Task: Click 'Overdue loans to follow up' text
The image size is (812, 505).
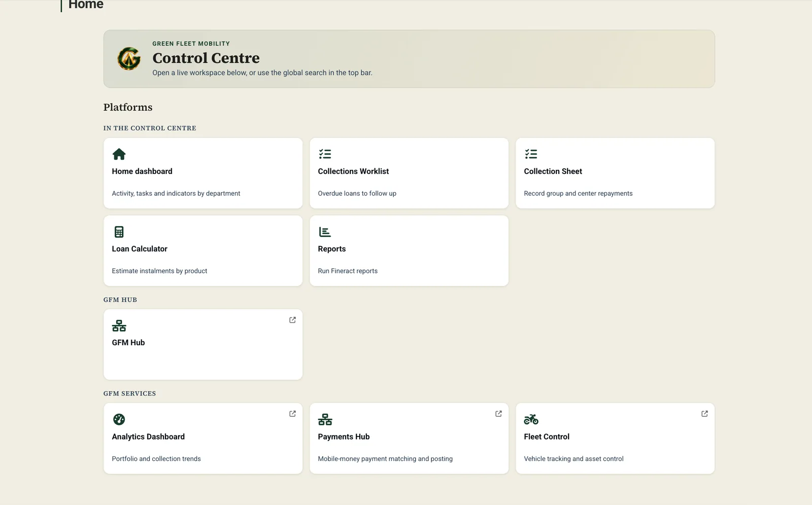Action: [357, 193]
